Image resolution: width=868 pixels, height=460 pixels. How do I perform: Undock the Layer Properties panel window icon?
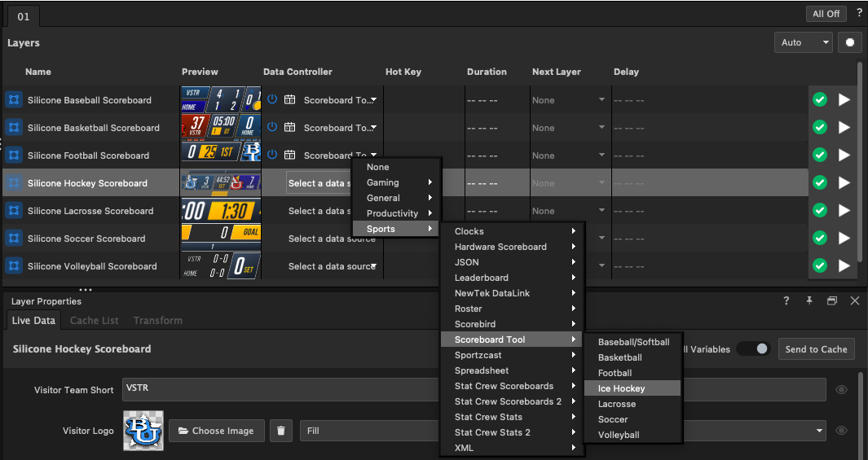coord(832,300)
